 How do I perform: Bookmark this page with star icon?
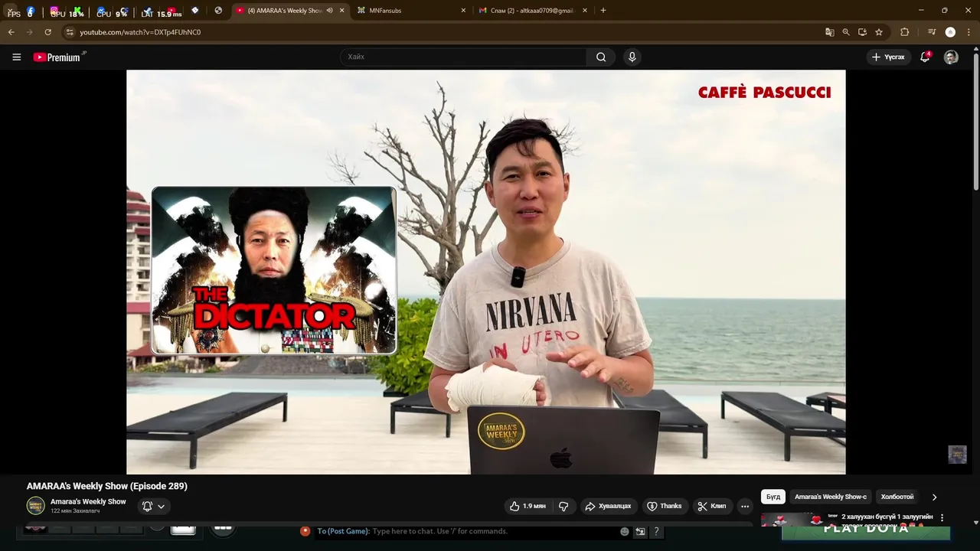[879, 32]
